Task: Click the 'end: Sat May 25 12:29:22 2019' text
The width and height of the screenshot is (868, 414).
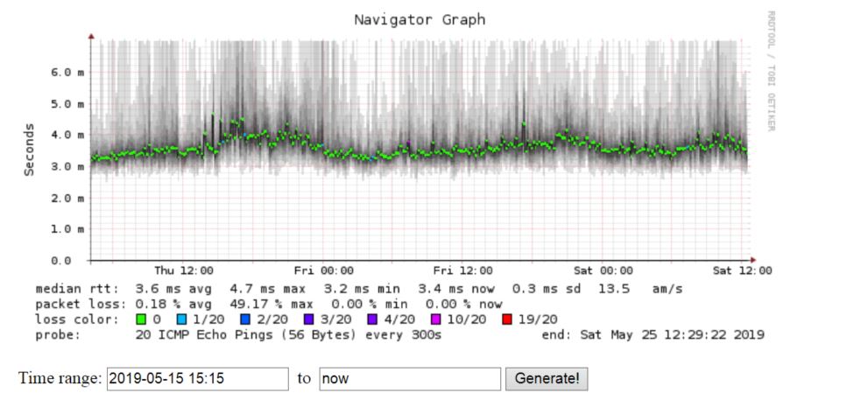Action: tap(653, 335)
